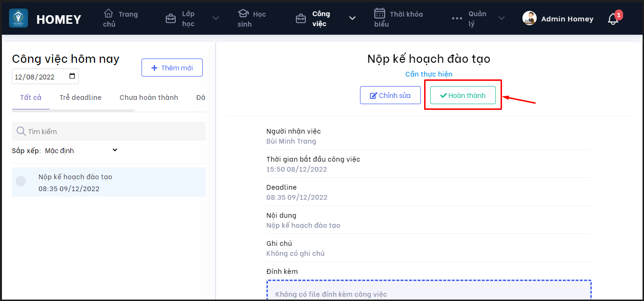Open the notification bell

613,19
